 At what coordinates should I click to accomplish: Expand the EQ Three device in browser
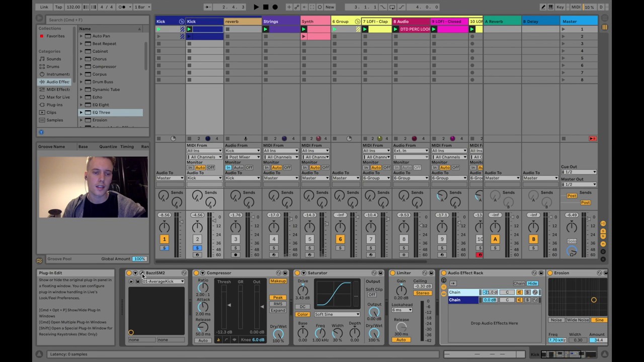click(x=81, y=113)
